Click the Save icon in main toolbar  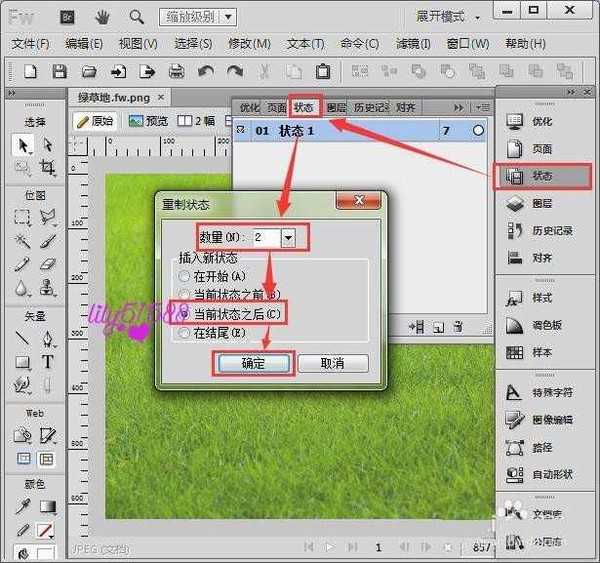click(59, 71)
